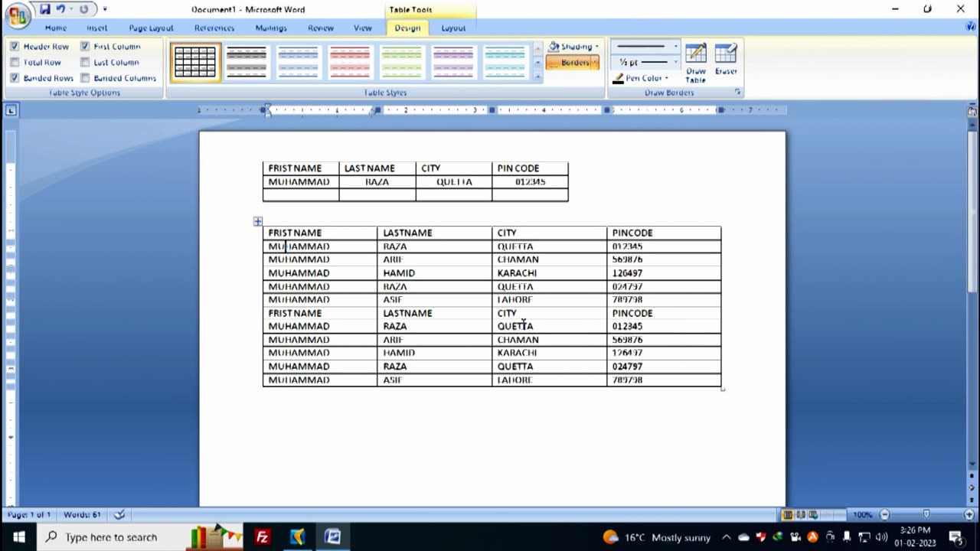
Task: Open the OneDrive cloud tray icon
Action: (743, 537)
